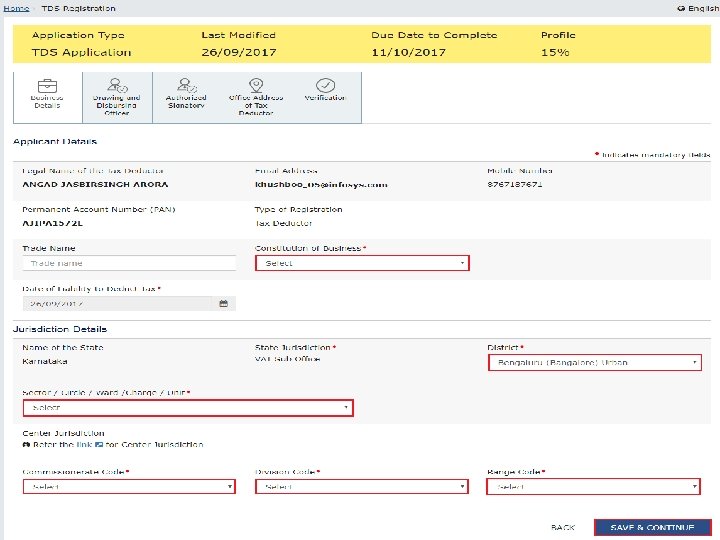
Task: Open the Verification tab
Action: [325, 97]
